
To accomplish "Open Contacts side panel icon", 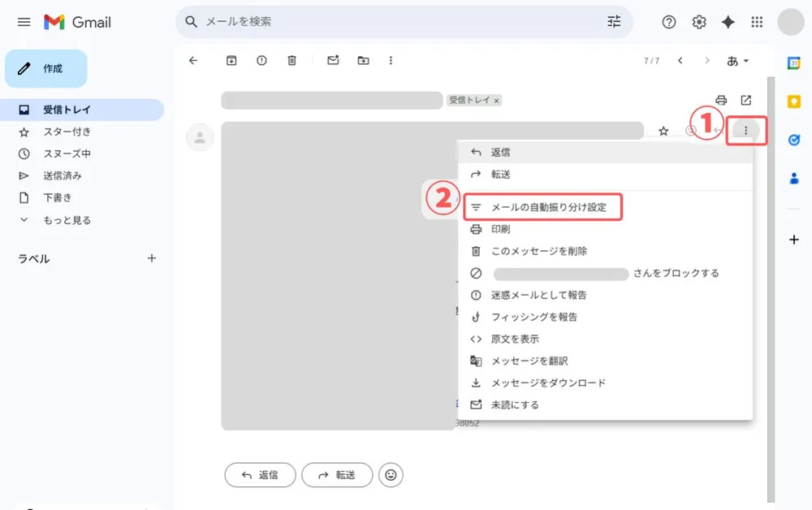I will click(793, 179).
